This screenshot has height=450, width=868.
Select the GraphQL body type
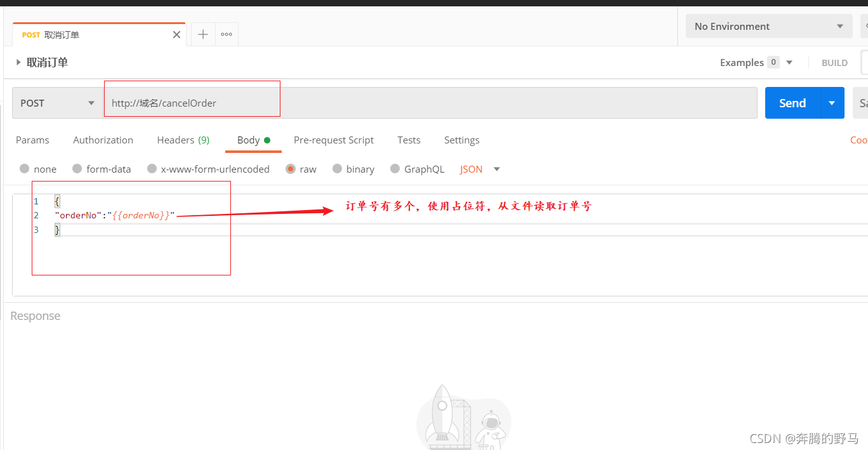click(417, 169)
